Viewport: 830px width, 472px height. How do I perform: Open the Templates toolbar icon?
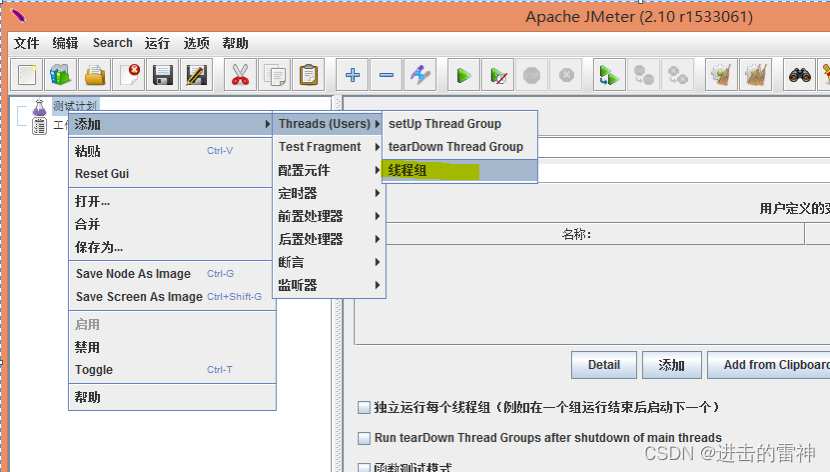click(60, 75)
